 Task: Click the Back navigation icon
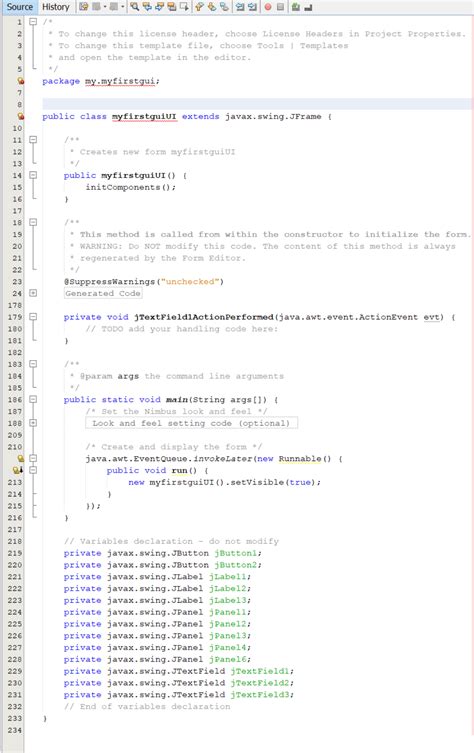tap(96, 7)
